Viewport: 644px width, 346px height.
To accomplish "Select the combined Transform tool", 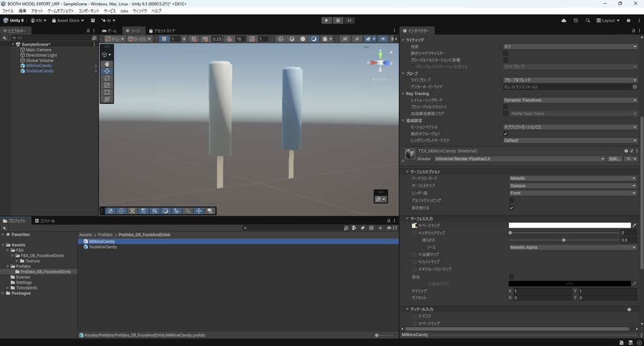I will tap(107, 99).
